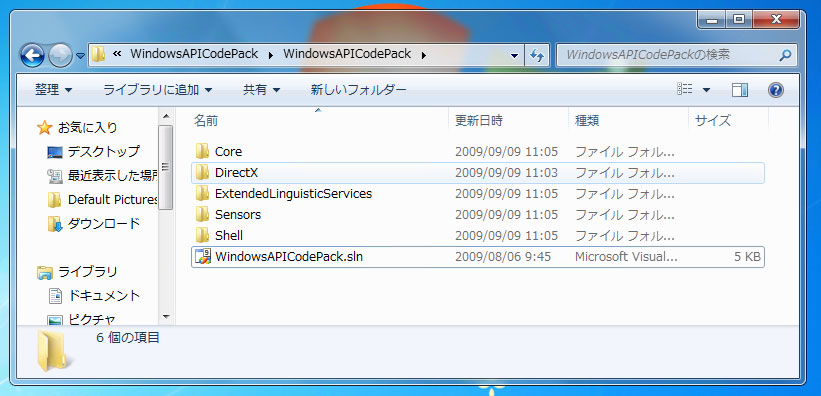Click the ドキュメント document icon
Screen dimensions: 821x396
pos(55,296)
